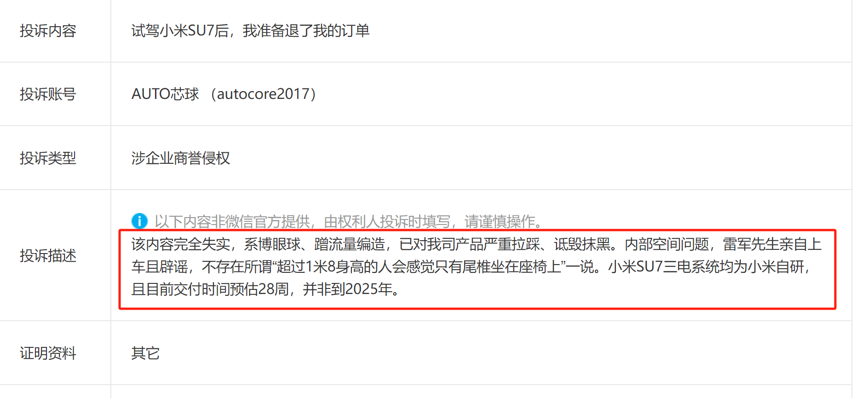Click the phrase 并非到2025年
868x398 pixels.
pos(348,289)
